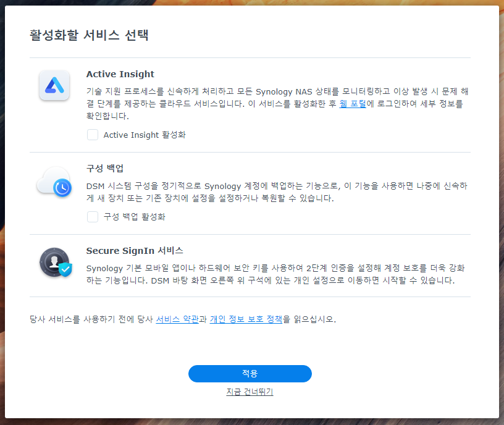Click the 지금 건너뛰기 link
Image resolution: width=504 pixels, height=425 pixels.
coord(250,392)
